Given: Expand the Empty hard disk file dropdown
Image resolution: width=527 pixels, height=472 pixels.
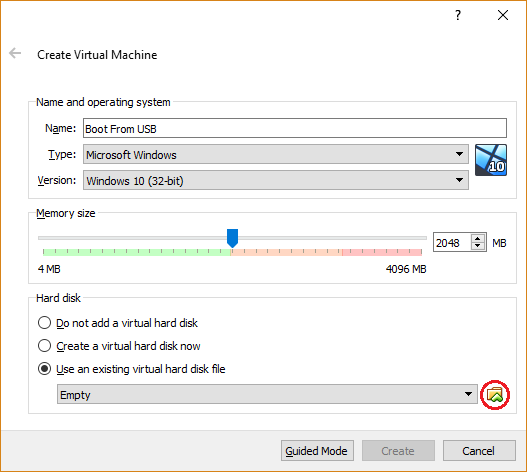Looking at the screenshot, I should [267, 394].
